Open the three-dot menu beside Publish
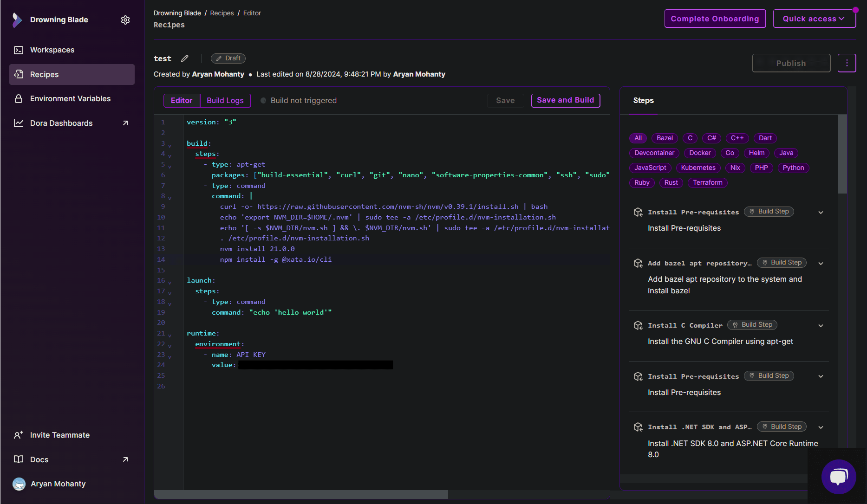This screenshot has height=504, width=867. click(847, 63)
